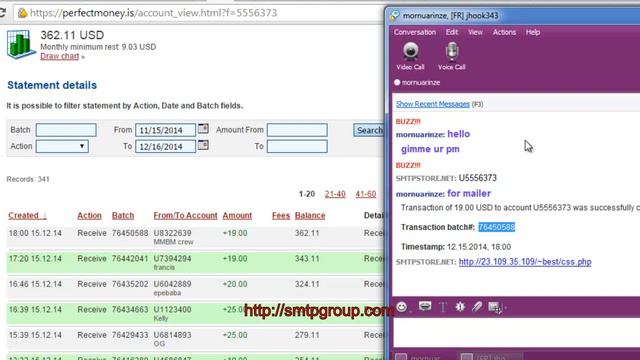
Task: Click the chat message typing area
Action: 516,332
